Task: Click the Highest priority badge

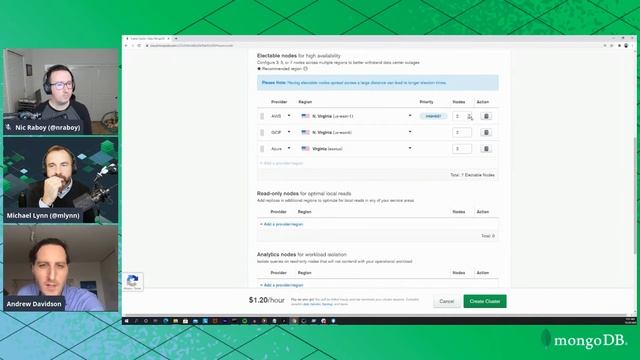Action: [433, 116]
